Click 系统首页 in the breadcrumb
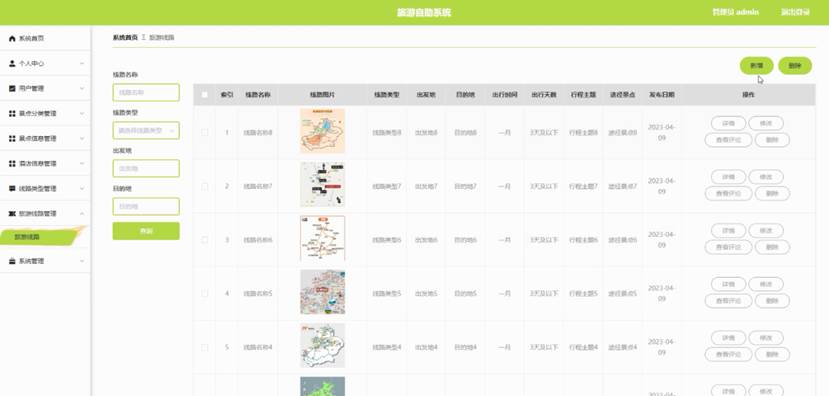The width and height of the screenshot is (829, 396). [125, 38]
